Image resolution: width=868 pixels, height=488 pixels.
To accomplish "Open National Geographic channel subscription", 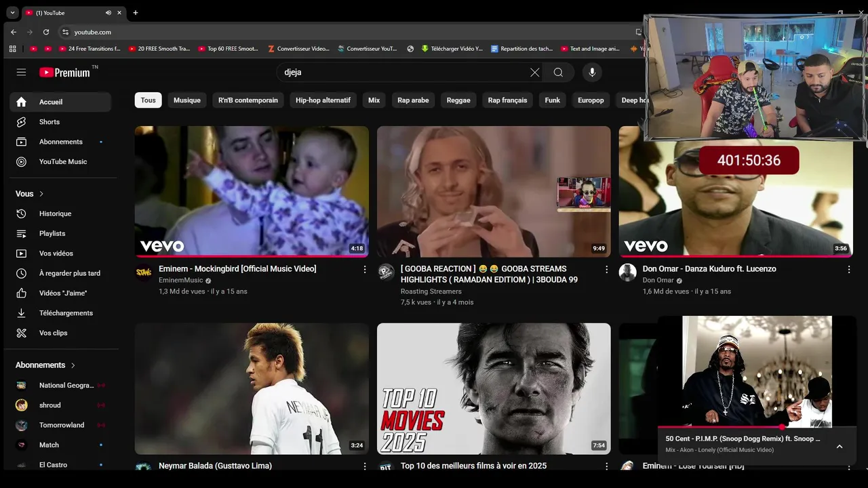I will [60, 385].
